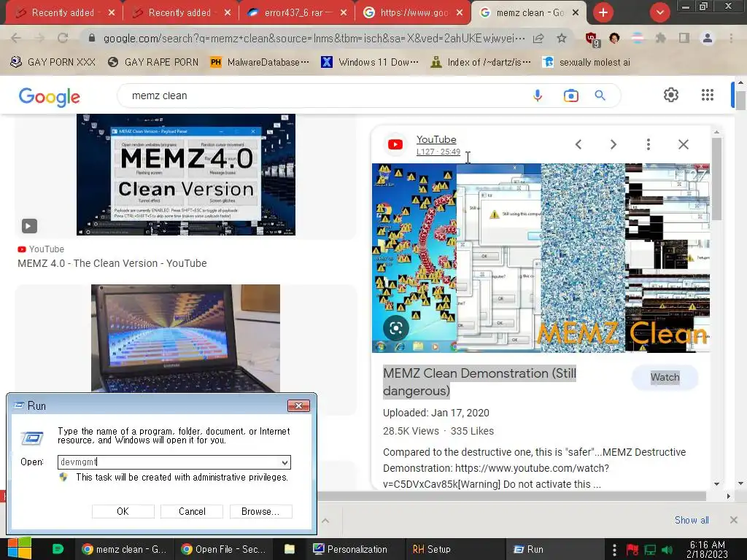Viewport: 747px width, 560px height.
Task: Open Windows 11 Dow… bookmark
Action: pyautogui.click(x=370, y=63)
